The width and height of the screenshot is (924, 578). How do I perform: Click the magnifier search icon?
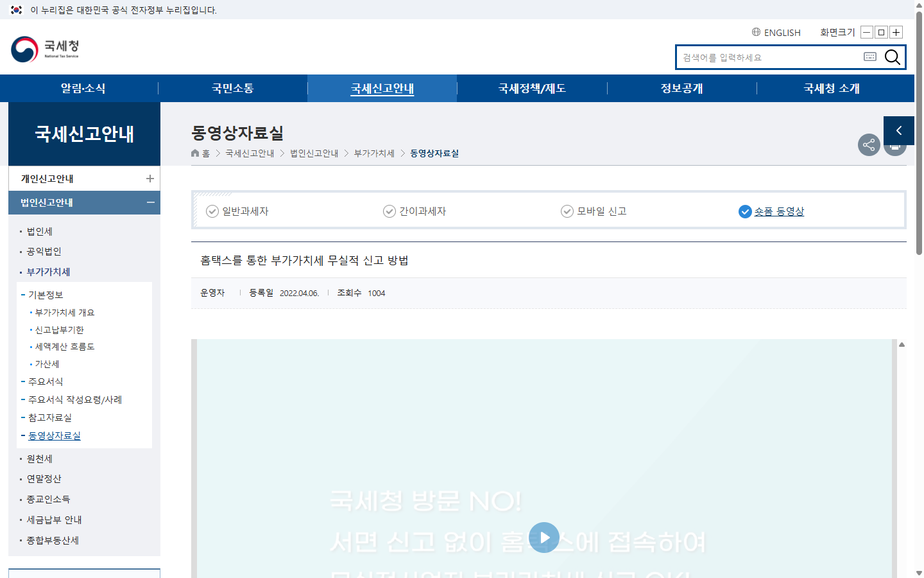[892, 57]
